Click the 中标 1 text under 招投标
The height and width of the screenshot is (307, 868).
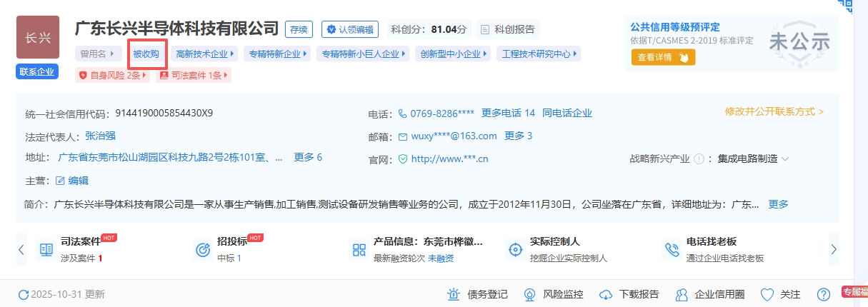(229, 258)
